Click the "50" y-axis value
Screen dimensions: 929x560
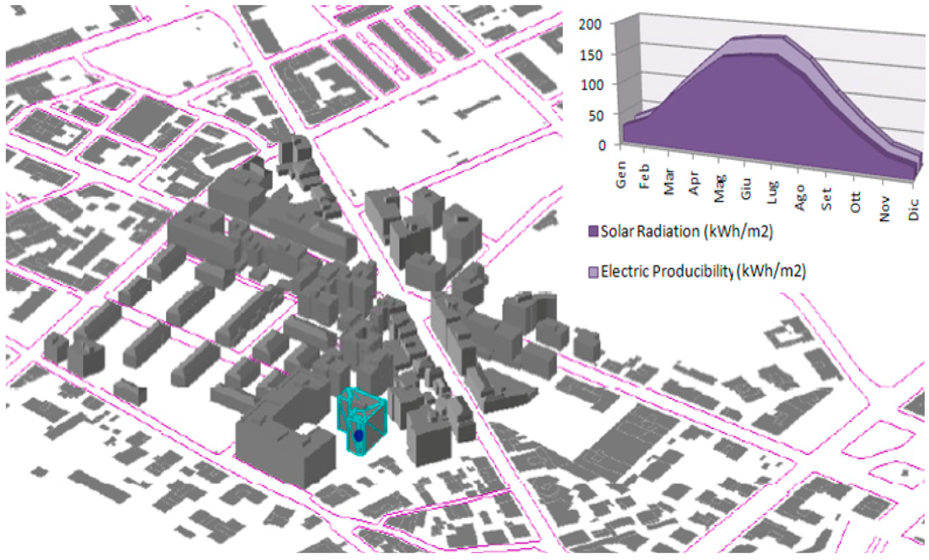click(597, 115)
